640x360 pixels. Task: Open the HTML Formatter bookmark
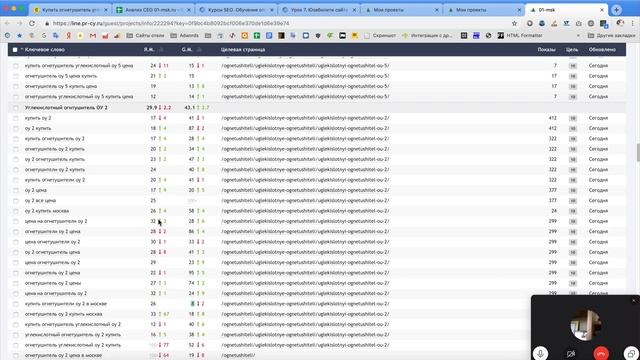click(x=520, y=36)
